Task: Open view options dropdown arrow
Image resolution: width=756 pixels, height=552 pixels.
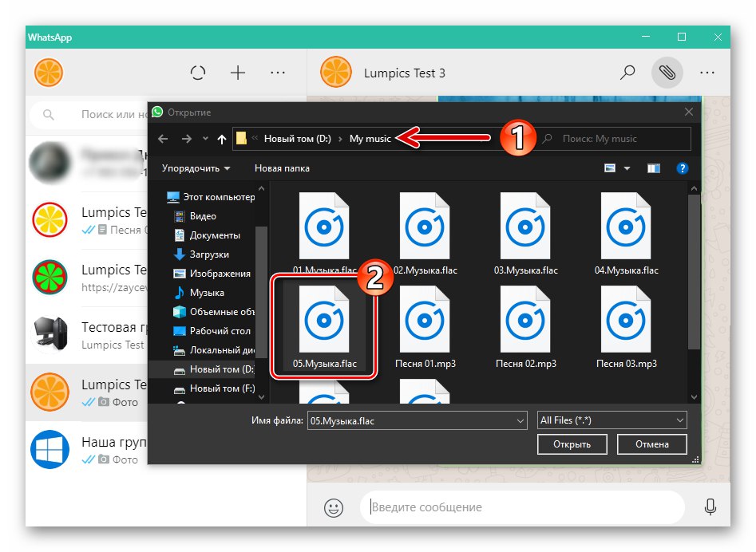Action: (x=627, y=168)
